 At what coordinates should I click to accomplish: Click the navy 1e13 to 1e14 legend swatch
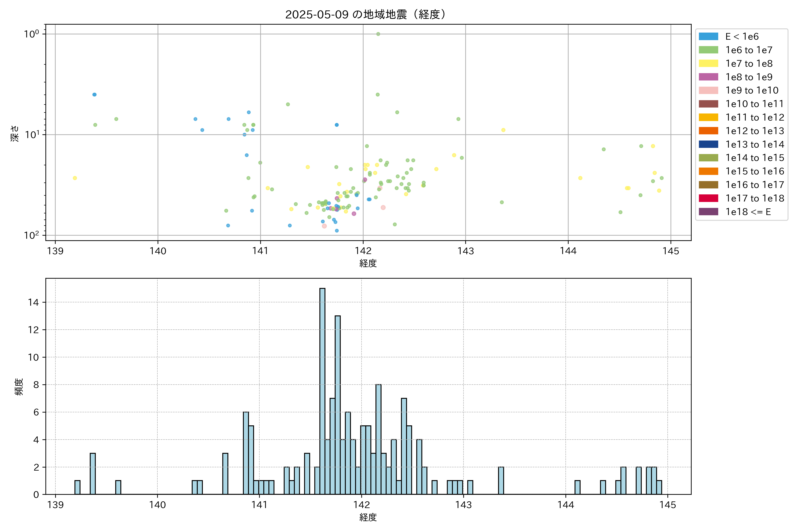(x=708, y=144)
